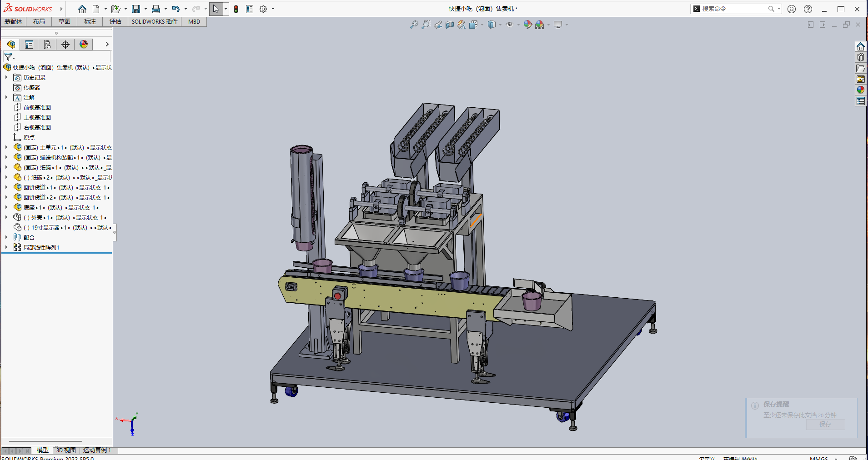The image size is (868, 460).
Task: Switch to the 模型 bottom tab
Action: [x=43, y=450]
